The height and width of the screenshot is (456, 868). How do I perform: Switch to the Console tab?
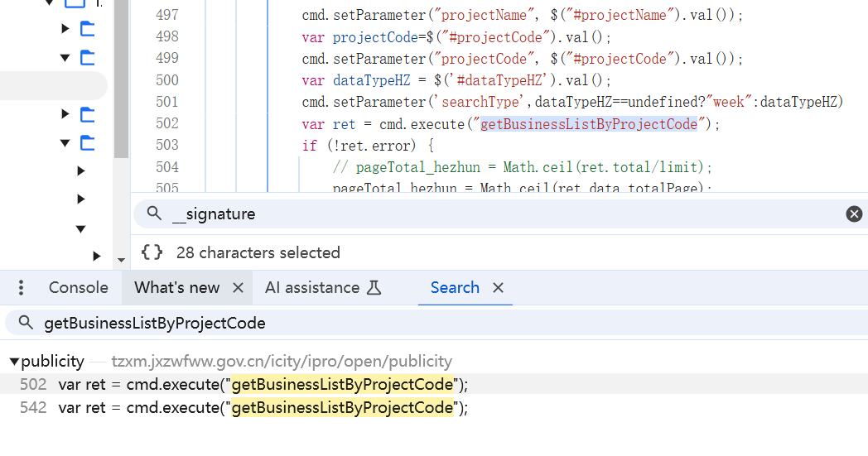click(78, 288)
